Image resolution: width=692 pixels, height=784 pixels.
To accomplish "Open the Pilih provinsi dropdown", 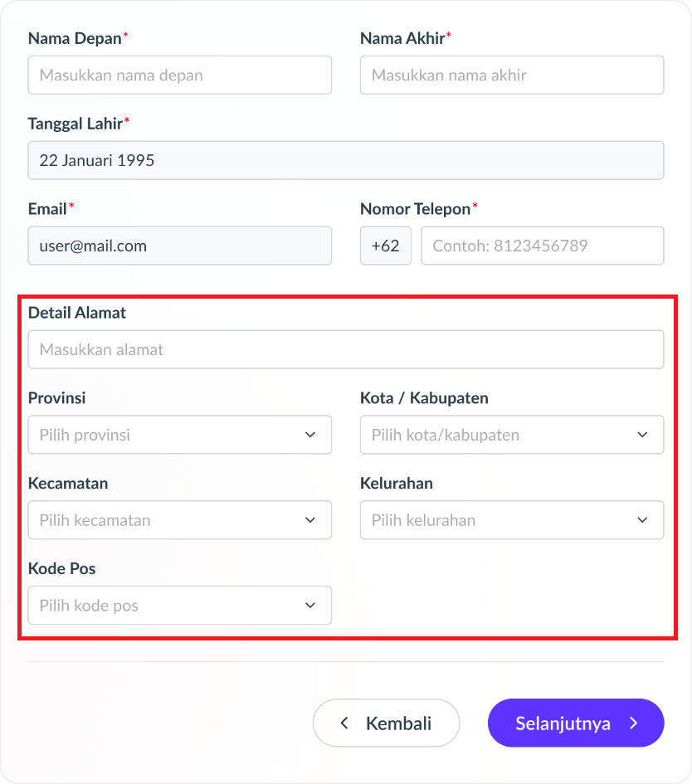I will point(180,435).
